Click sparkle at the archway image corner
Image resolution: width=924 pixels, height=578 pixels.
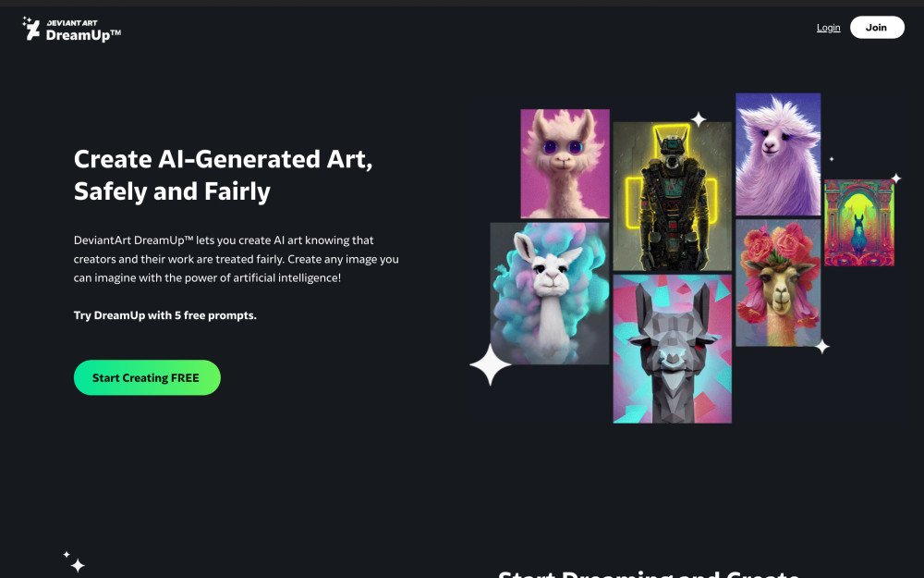click(895, 178)
